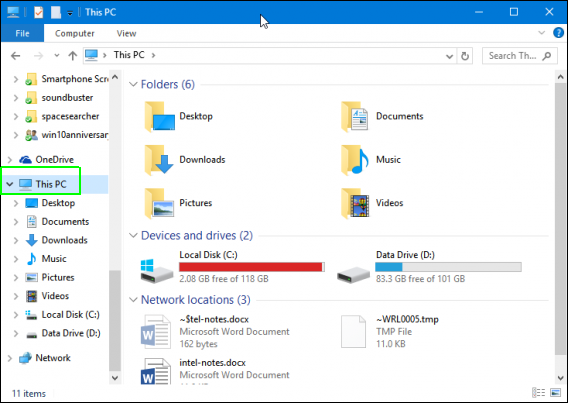Open the Computer ribbon tab
Viewport: 568px width, 403px height.
point(75,33)
